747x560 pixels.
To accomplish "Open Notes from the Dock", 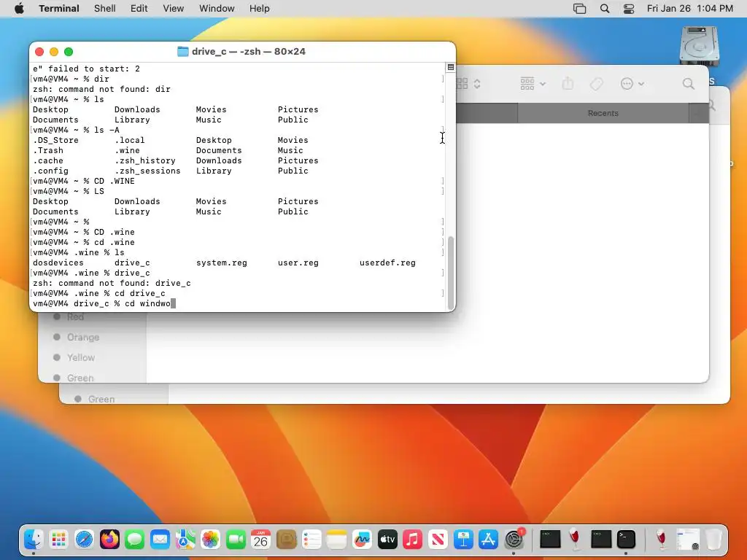I will pyautogui.click(x=337, y=540).
